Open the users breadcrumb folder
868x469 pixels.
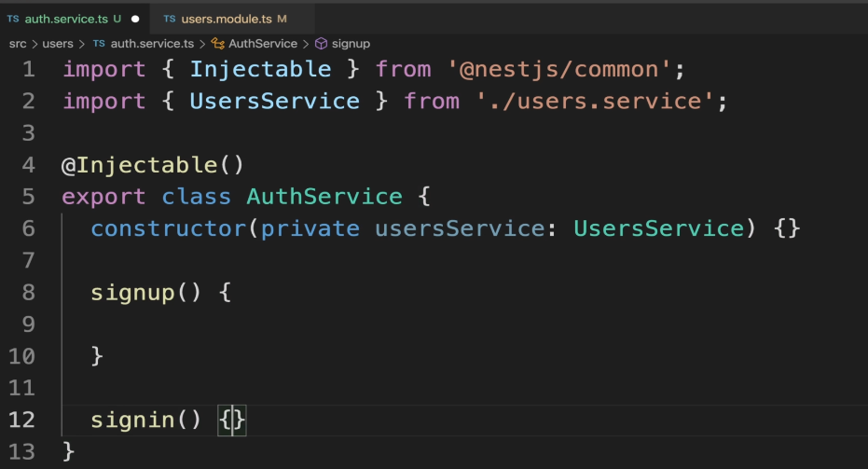pyautogui.click(x=58, y=44)
